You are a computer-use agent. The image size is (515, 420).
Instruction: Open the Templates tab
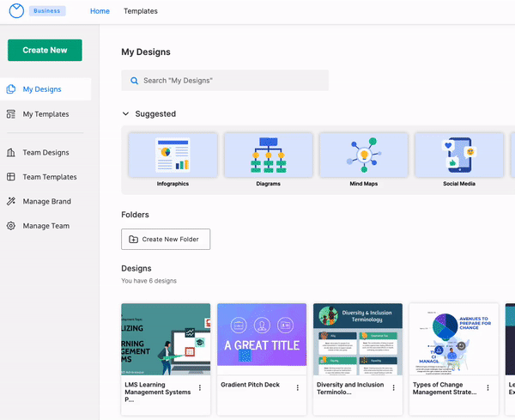point(141,11)
